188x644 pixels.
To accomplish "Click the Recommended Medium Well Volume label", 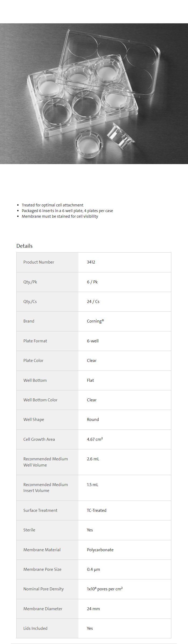I will click(x=45, y=462).
